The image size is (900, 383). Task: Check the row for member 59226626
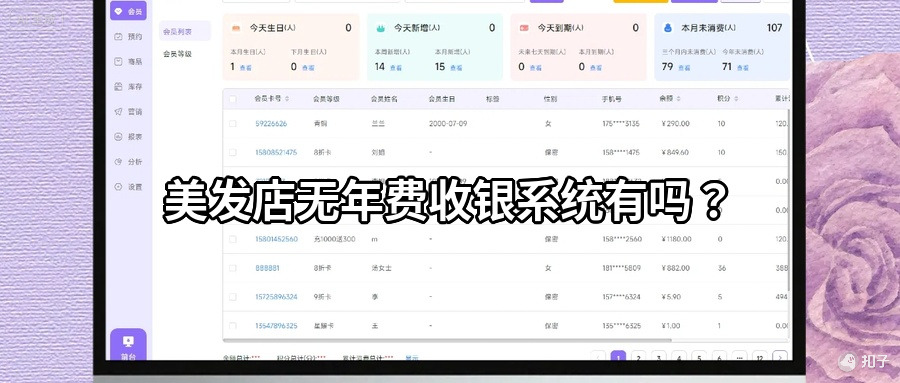point(232,123)
